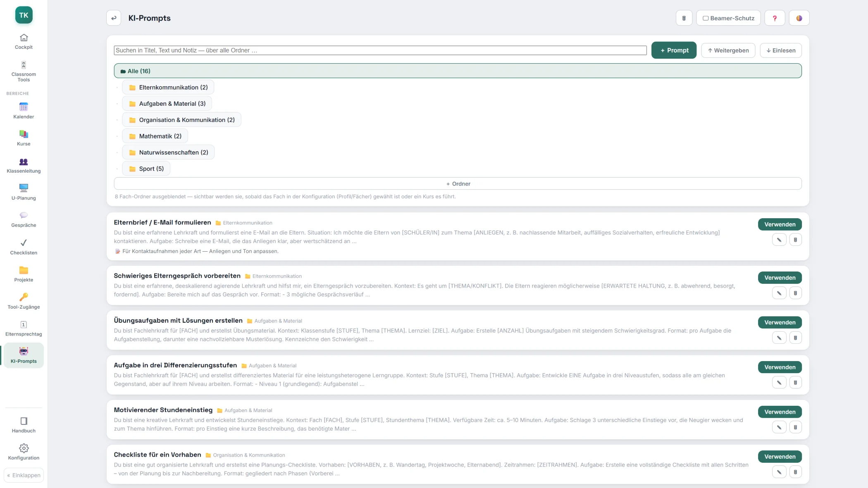Click the trash icon in the top toolbar
Viewport: 868px width, 488px height.
[684, 18]
